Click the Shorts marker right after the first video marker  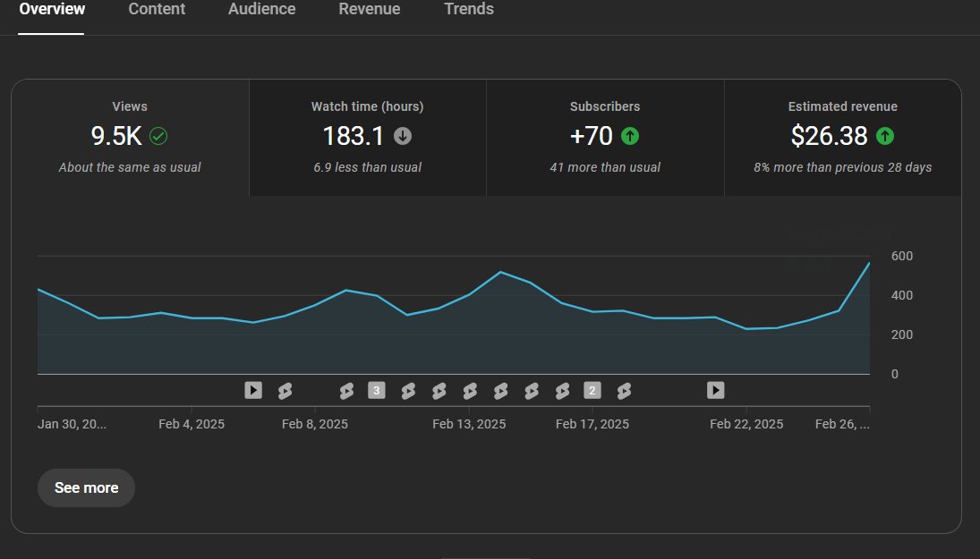click(285, 391)
